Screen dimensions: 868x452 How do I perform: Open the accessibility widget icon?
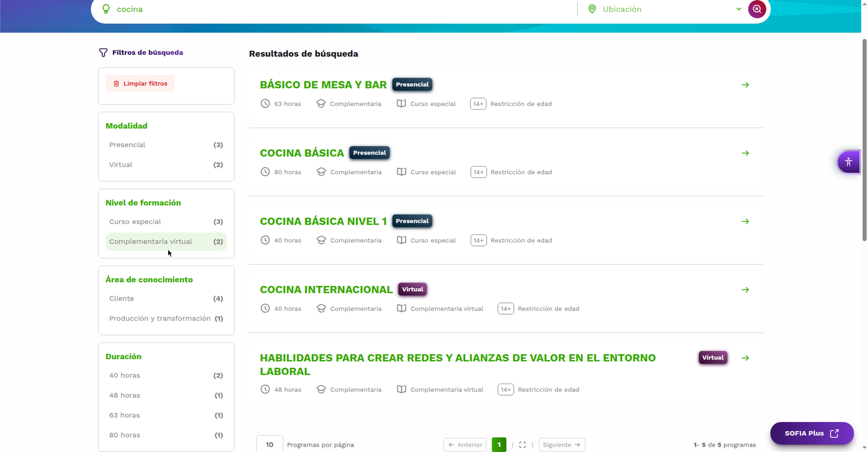coord(848,162)
